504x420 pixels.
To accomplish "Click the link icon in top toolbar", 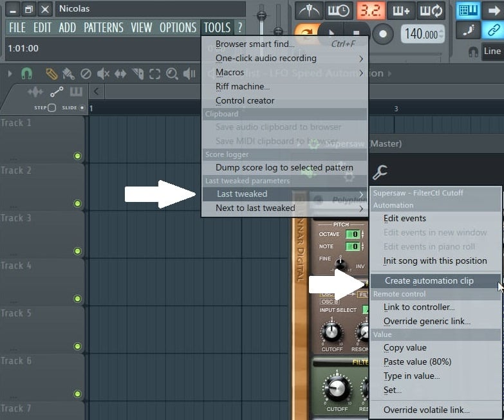I will pyautogui.click(x=493, y=31).
